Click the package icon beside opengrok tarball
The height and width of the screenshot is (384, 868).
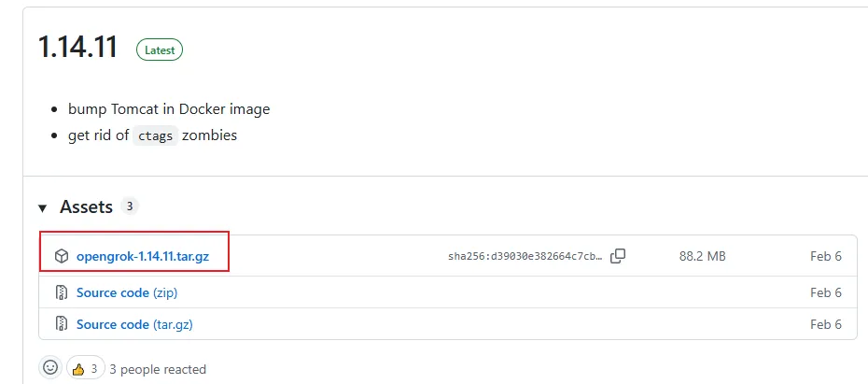[61, 256]
